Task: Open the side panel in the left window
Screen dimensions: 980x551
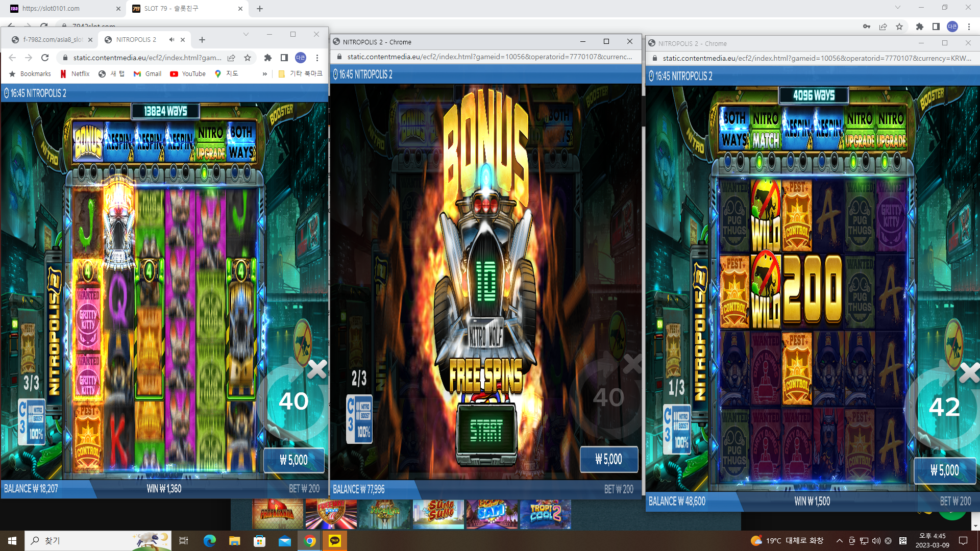Action: [x=284, y=58]
